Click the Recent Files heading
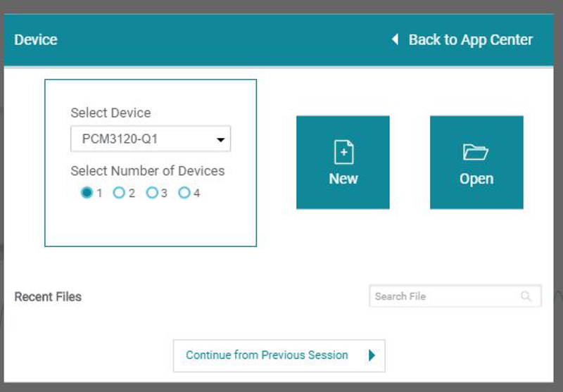The height and width of the screenshot is (392, 563). (48, 297)
